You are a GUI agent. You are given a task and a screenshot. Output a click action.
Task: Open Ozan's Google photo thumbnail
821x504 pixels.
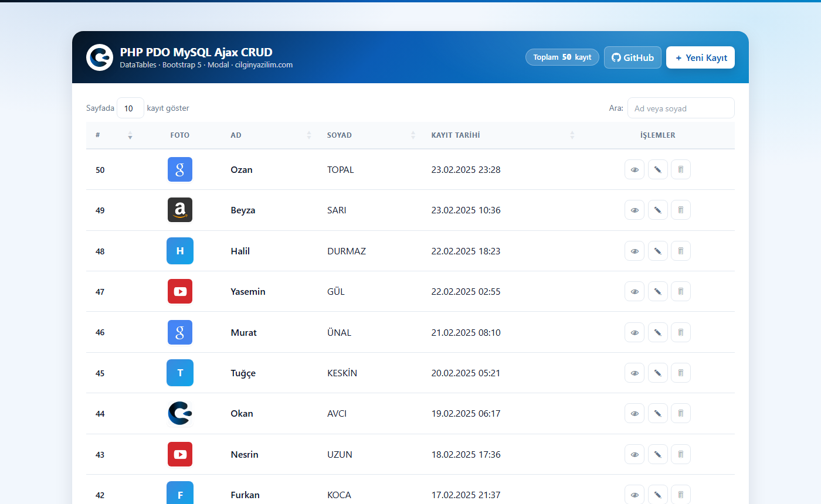tap(180, 169)
